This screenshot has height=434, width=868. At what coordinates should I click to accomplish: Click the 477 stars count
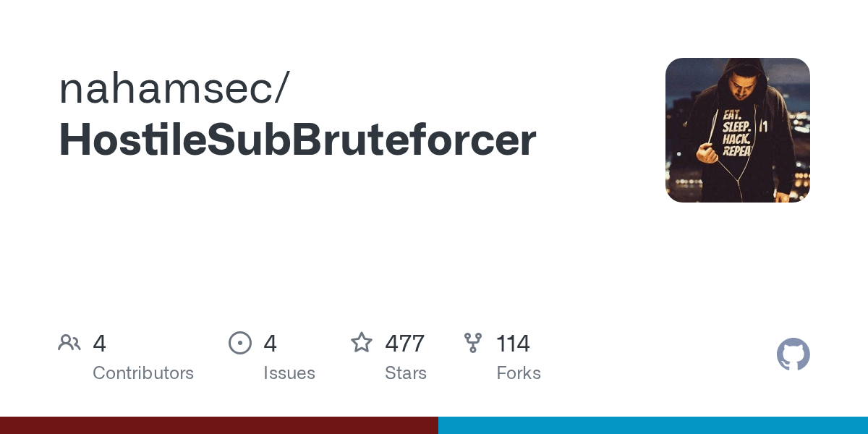point(405,344)
